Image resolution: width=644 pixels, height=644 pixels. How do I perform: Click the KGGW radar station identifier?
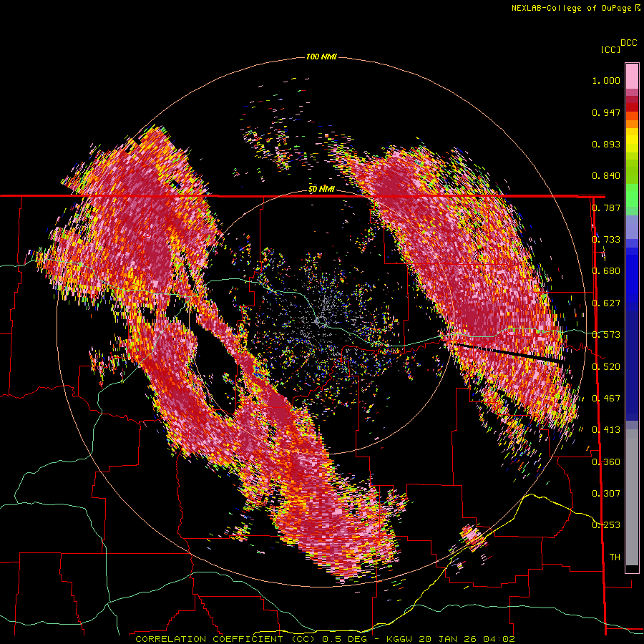pos(399,639)
